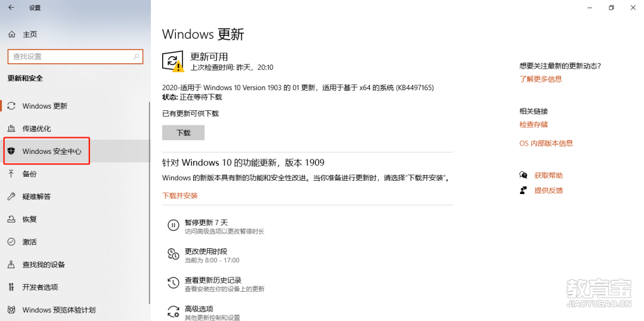Click the search magnifier icon
Viewport: 644px width, 321px height.
(137, 57)
